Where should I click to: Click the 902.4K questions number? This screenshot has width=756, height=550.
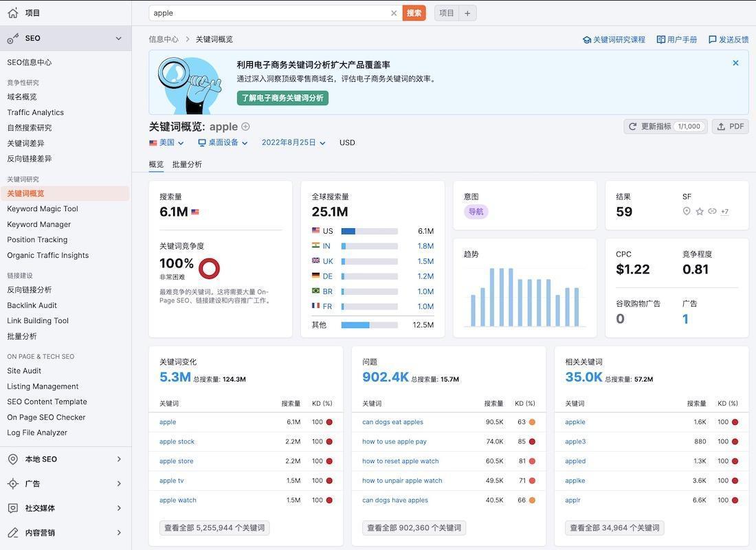click(386, 377)
